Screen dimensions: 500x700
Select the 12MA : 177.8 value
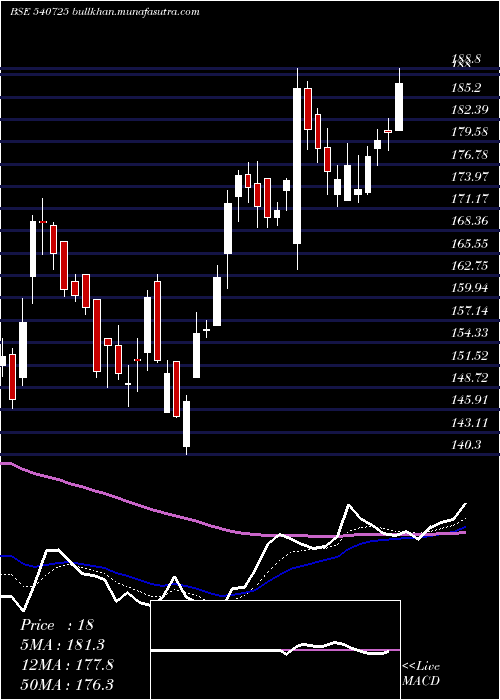[67, 665]
